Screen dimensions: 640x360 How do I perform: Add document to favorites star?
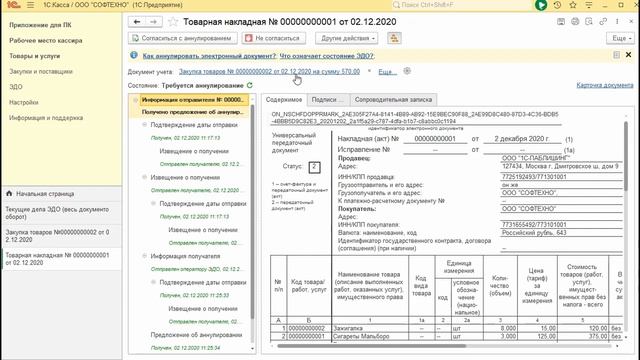[173, 22]
